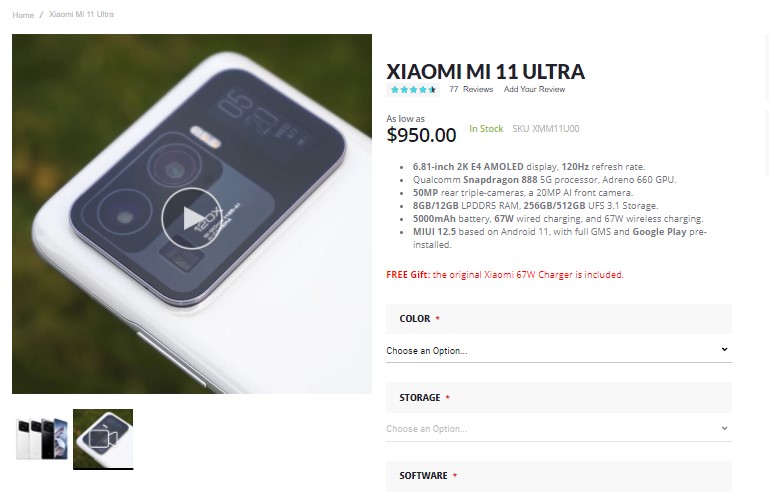Click the main product image

tap(192, 214)
